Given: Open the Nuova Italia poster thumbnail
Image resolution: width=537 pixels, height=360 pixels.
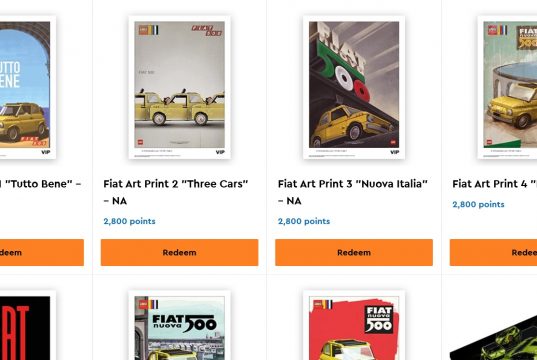Looking at the screenshot, I should click(354, 87).
